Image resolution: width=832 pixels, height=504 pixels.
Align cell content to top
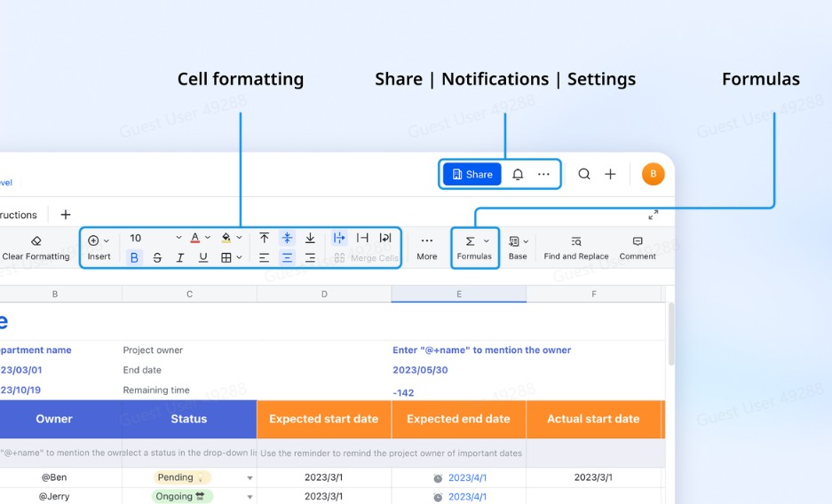tap(264, 238)
